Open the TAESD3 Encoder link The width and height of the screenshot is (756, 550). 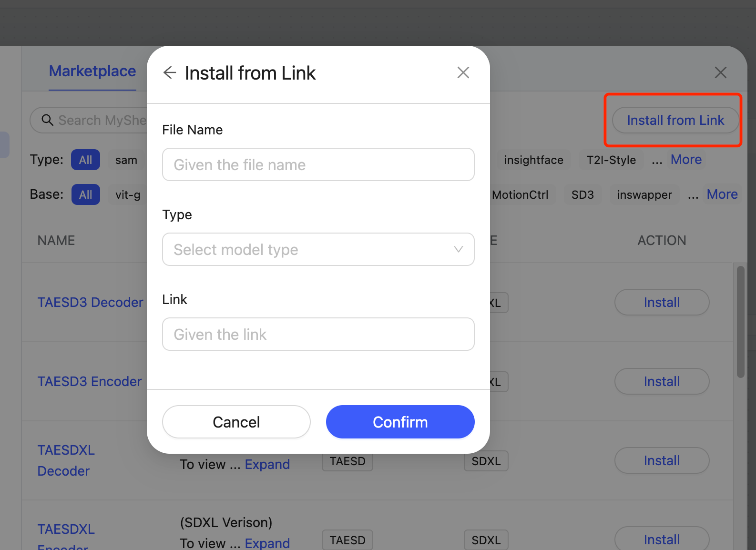[90, 381]
